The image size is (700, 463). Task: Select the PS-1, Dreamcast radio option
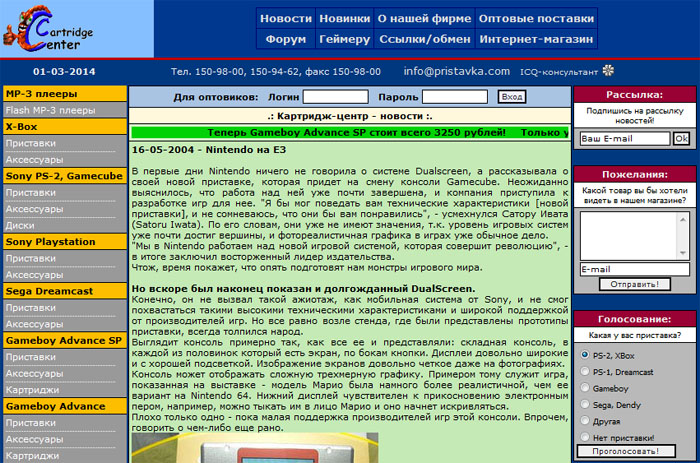(585, 371)
